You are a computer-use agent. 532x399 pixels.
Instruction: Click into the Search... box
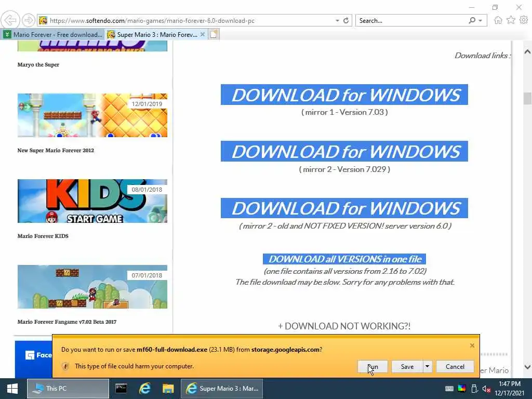(x=412, y=20)
